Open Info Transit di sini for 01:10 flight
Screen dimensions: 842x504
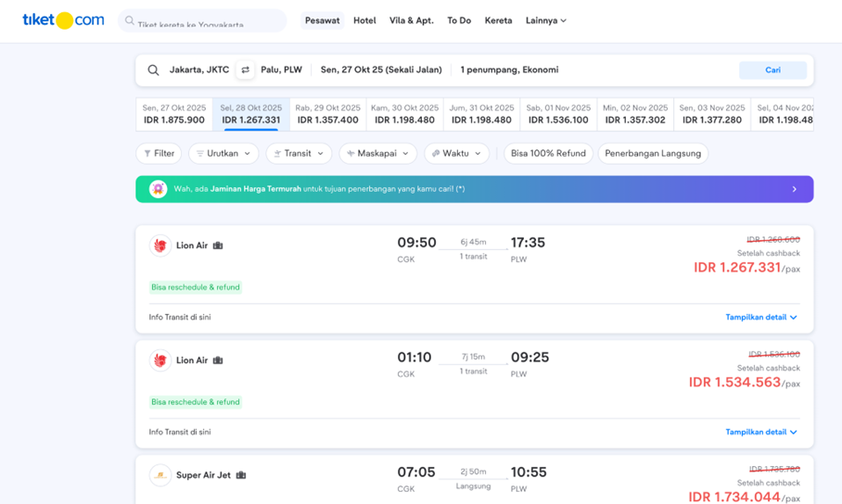point(180,432)
